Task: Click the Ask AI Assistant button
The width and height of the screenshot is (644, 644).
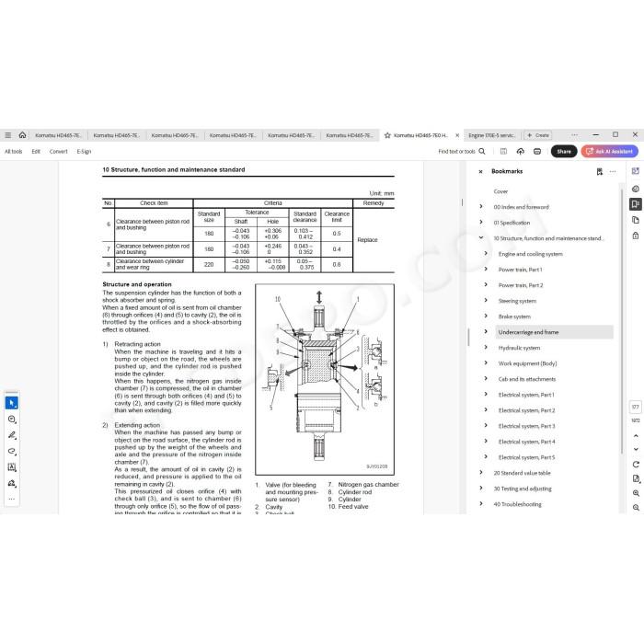Action: 609,151
